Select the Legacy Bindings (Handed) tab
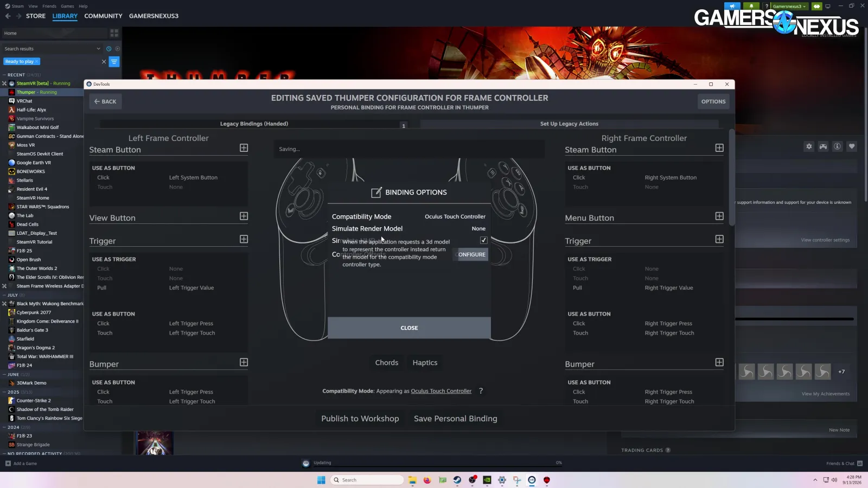Screen dimensions: 868x488 pyautogui.click(x=254, y=124)
